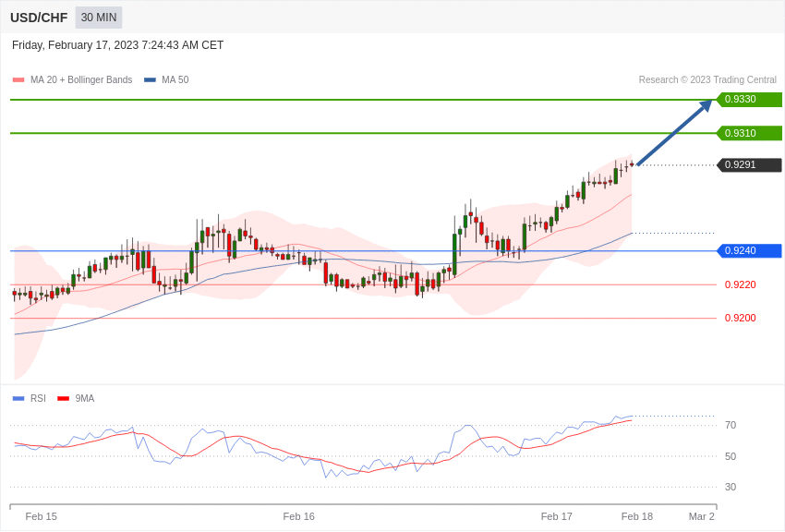This screenshot has height=532, width=785.
Task: Click the MA 20 + Bollinger Bands legend label
Action: tap(81, 80)
